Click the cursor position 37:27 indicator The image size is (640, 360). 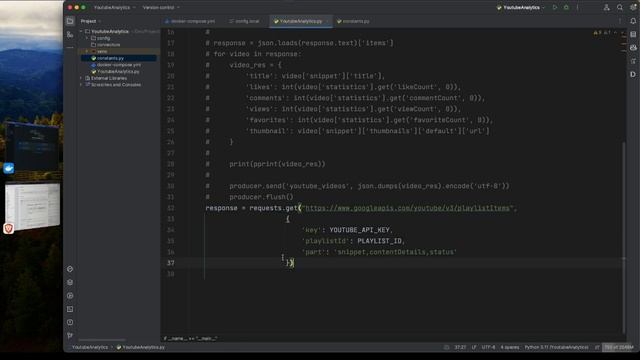click(x=460, y=347)
